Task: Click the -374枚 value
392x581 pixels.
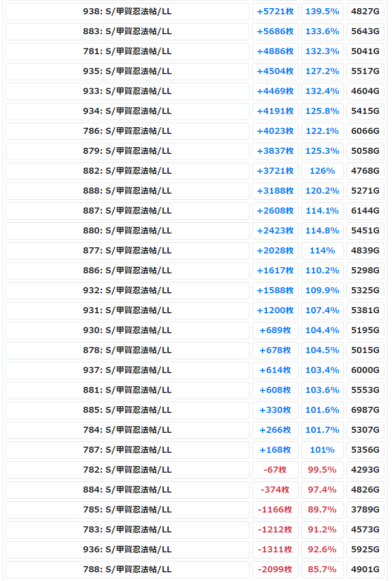Action: coord(275,490)
